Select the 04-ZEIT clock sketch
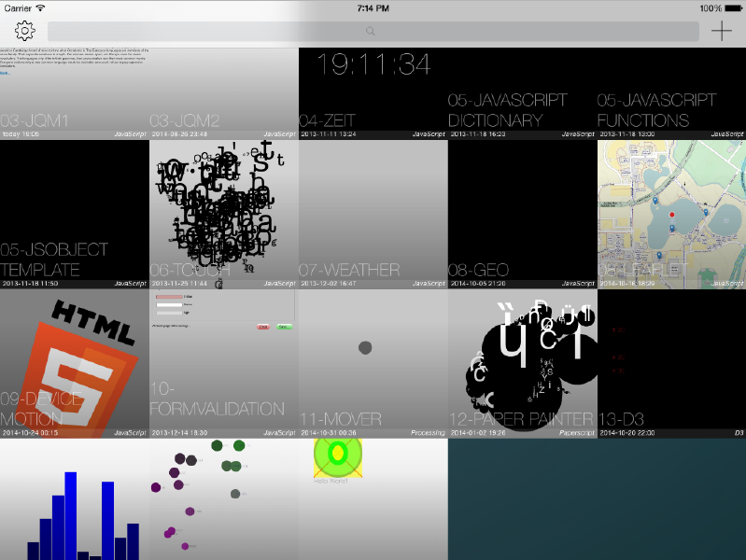Screen dimensions: 746x560 pos(373,93)
